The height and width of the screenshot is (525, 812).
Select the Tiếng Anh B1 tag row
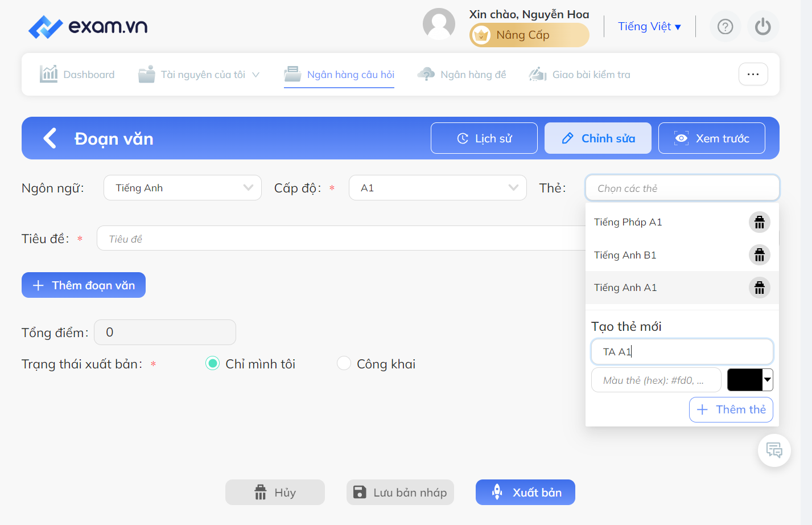point(682,255)
